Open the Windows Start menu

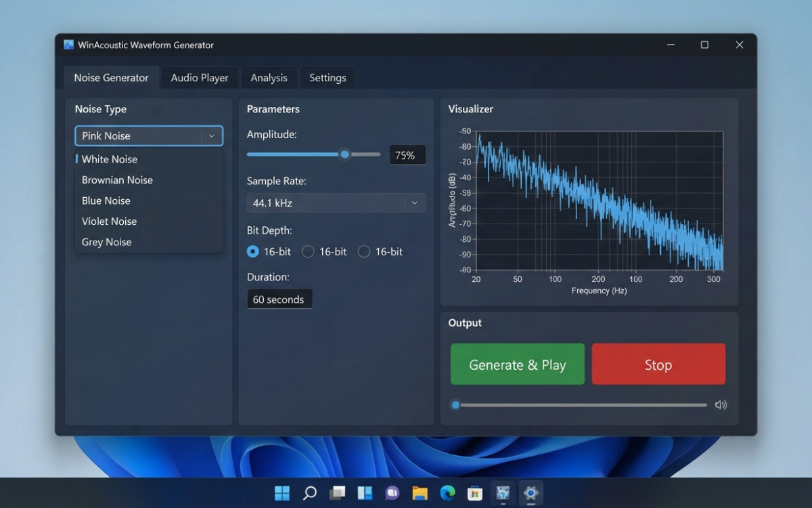(282, 493)
